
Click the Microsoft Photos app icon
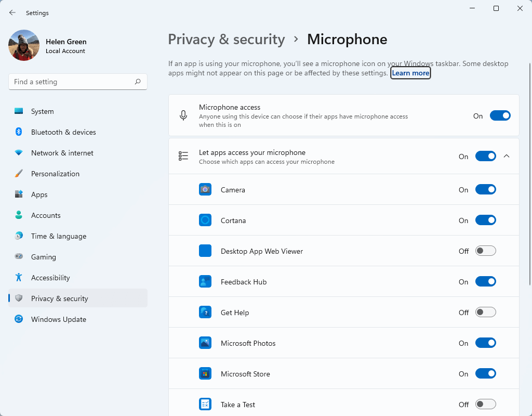pyautogui.click(x=205, y=343)
